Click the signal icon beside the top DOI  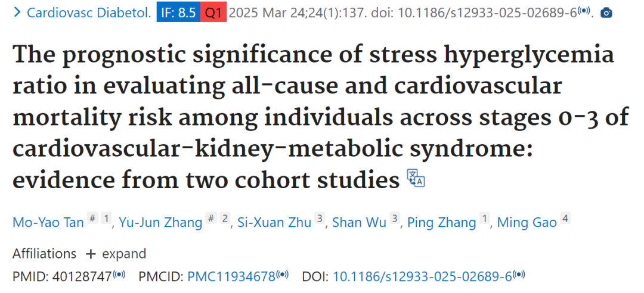pyautogui.click(x=583, y=11)
